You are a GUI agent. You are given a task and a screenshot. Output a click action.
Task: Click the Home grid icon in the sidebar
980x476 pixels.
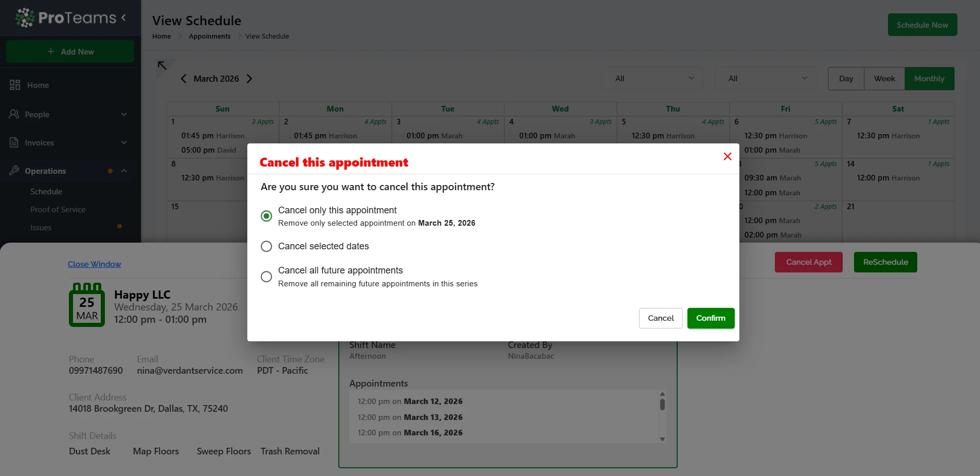15,85
